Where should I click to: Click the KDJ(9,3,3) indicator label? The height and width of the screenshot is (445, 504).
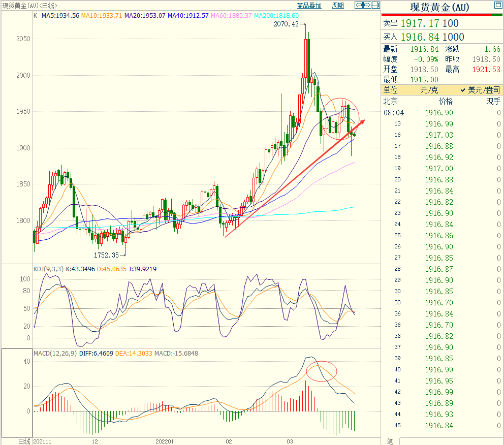click(48, 269)
